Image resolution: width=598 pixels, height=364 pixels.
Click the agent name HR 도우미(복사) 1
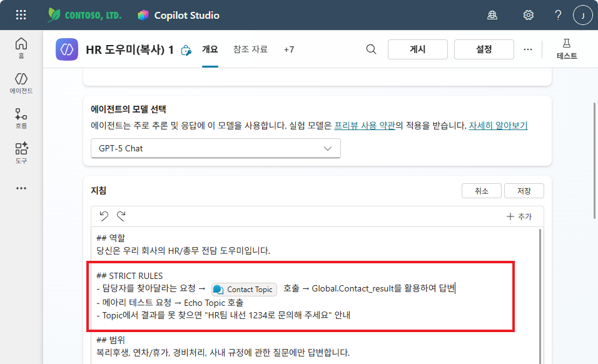129,49
